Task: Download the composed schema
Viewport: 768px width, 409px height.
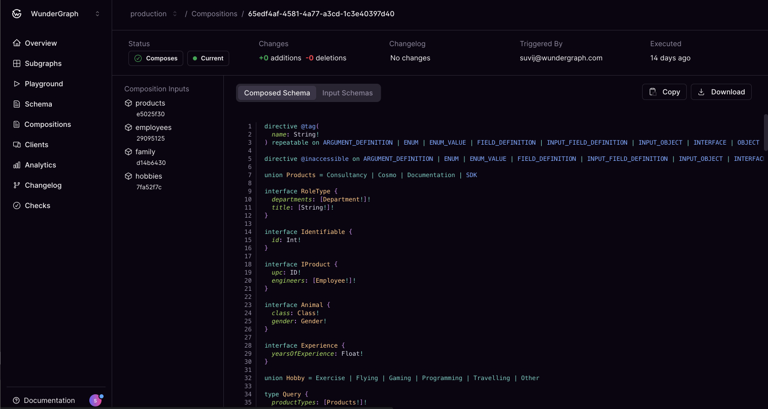Action: [721, 92]
